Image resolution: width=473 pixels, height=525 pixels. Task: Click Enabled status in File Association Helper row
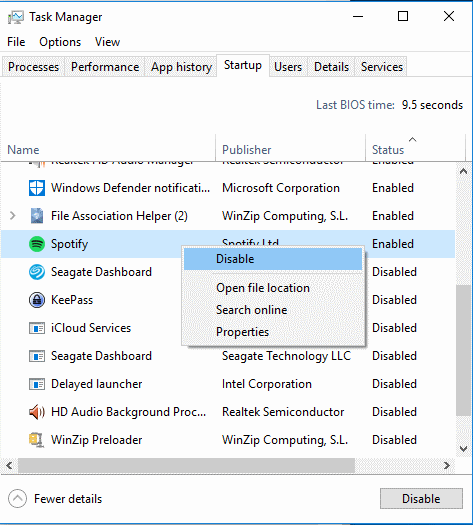click(x=393, y=216)
